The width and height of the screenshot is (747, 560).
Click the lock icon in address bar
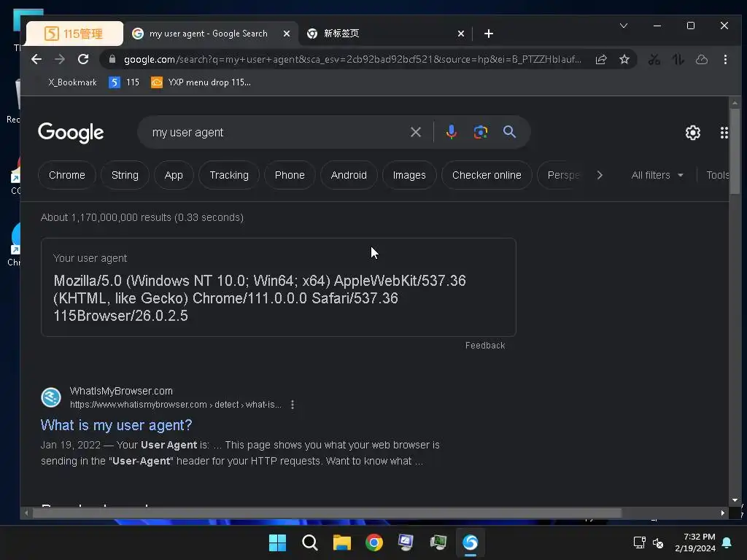pos(112,59)
